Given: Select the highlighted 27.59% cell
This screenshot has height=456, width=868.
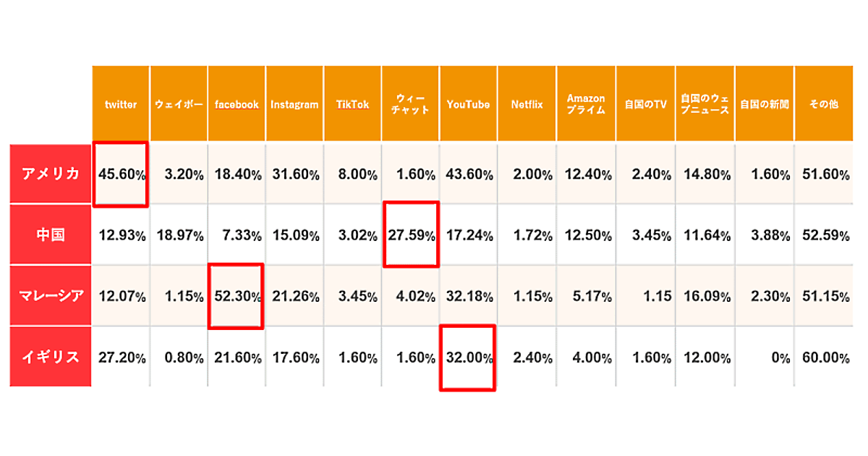Looking at the screenshot, I should click(410, 235).
